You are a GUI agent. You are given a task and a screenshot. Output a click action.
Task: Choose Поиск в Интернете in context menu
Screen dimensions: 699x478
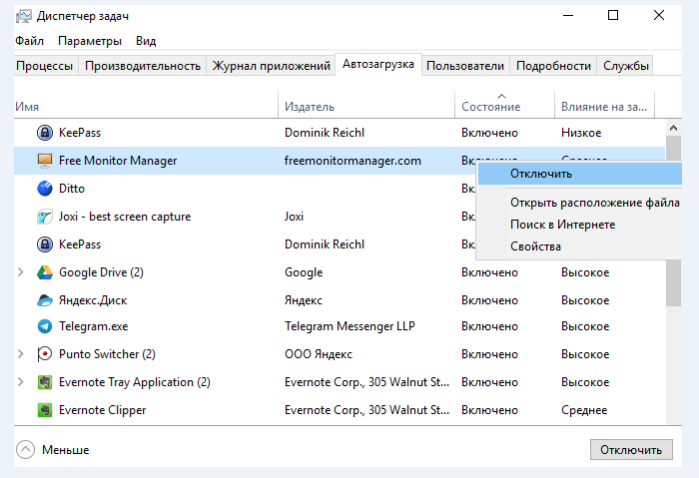[580, 224]
